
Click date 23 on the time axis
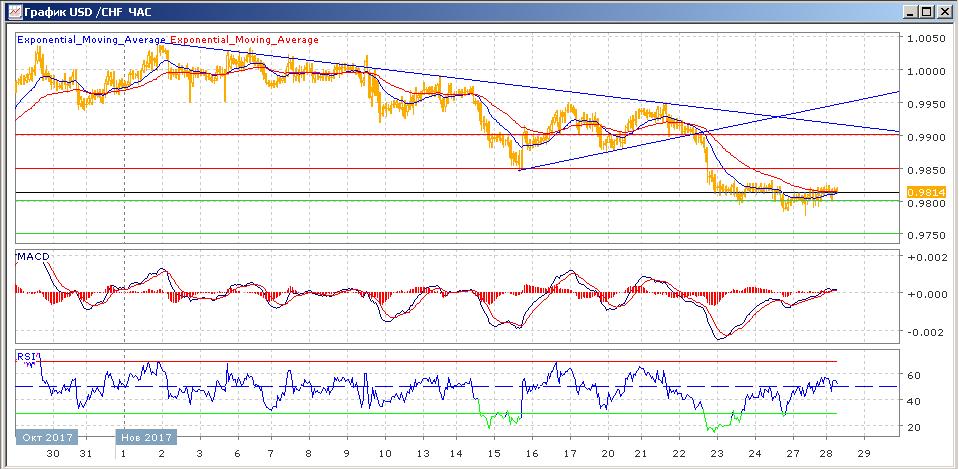click(x=716, y=453)
